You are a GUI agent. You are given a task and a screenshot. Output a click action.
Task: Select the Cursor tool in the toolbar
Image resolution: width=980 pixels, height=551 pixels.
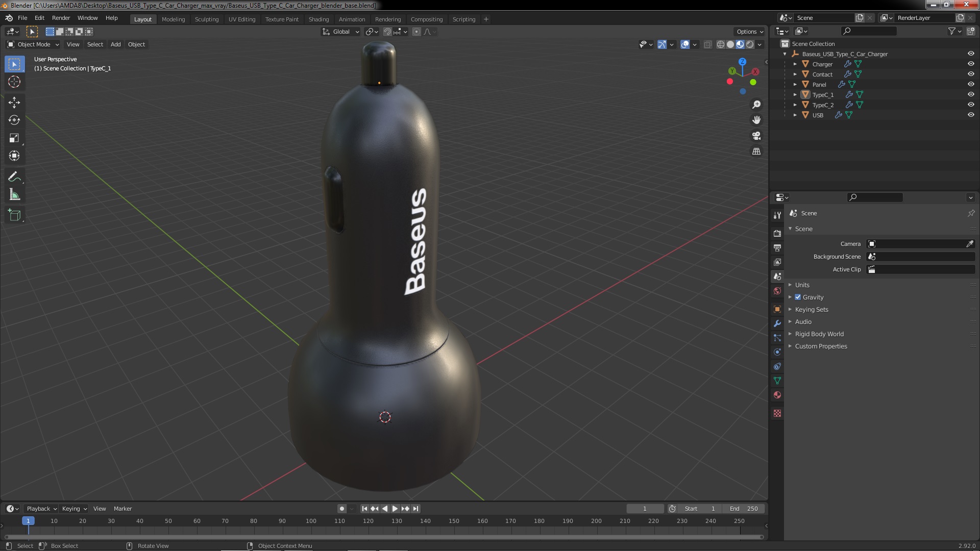pos(14,82)
